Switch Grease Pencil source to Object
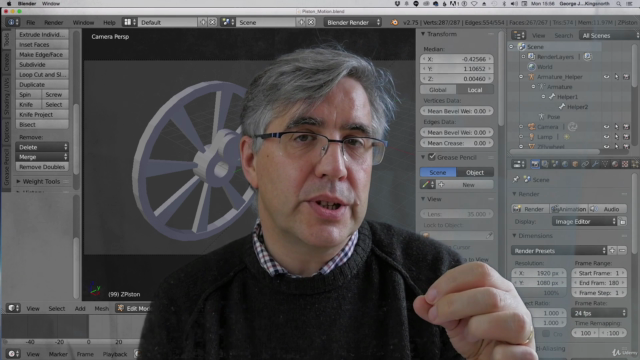This screenshot has height=360, width=640. (475, 173)
